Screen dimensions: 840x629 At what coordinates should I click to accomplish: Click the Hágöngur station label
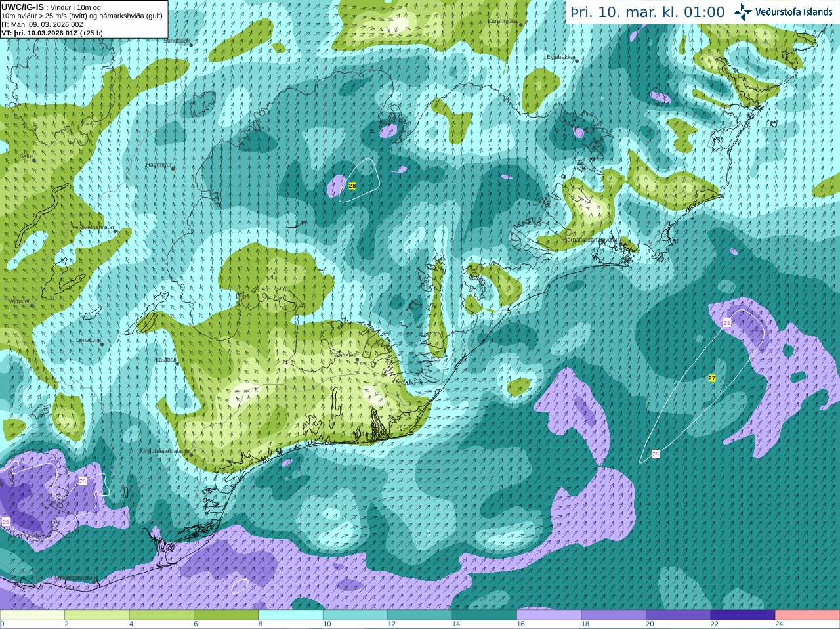point(158,165)
